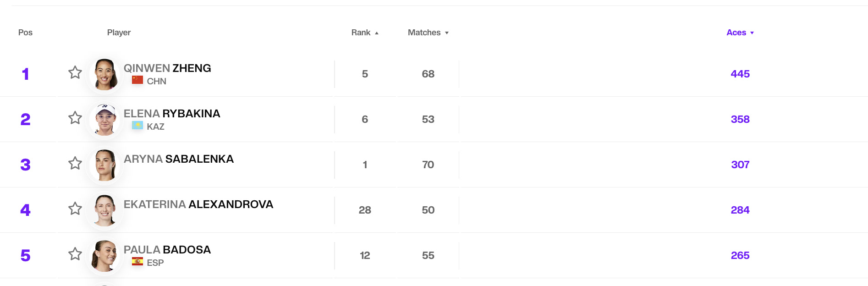Open Elena Rybakina's headshot thumbnail
The height and width of the screenshot is (286, 868).
105,119
